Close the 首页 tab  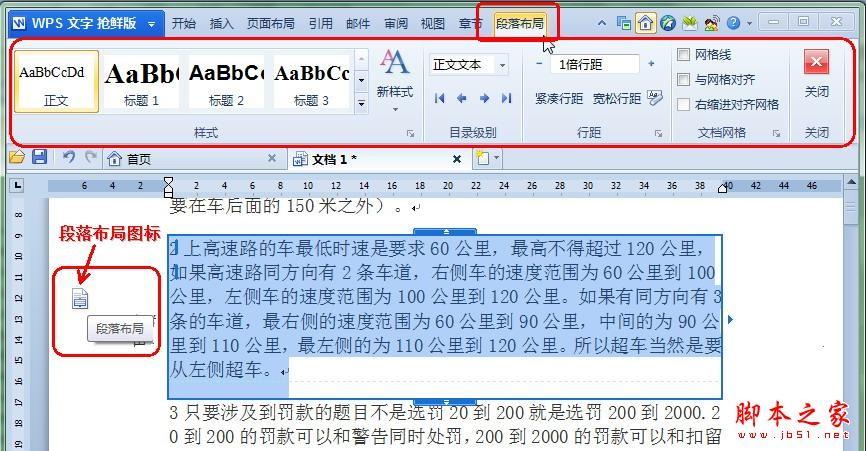coord(272,158)
